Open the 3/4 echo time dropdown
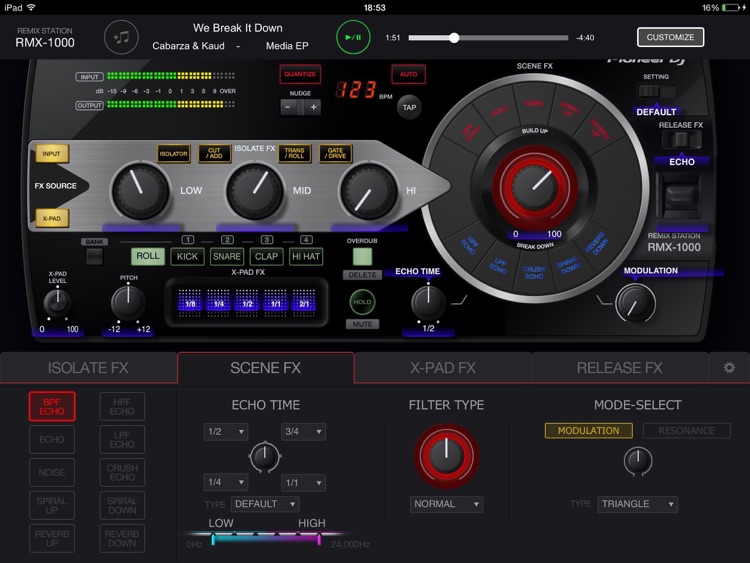750x563 pixels. pos(303,431)
